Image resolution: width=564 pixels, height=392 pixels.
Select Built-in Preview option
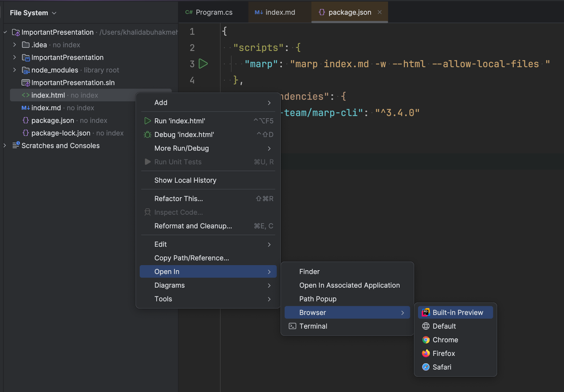coord(455,312)
